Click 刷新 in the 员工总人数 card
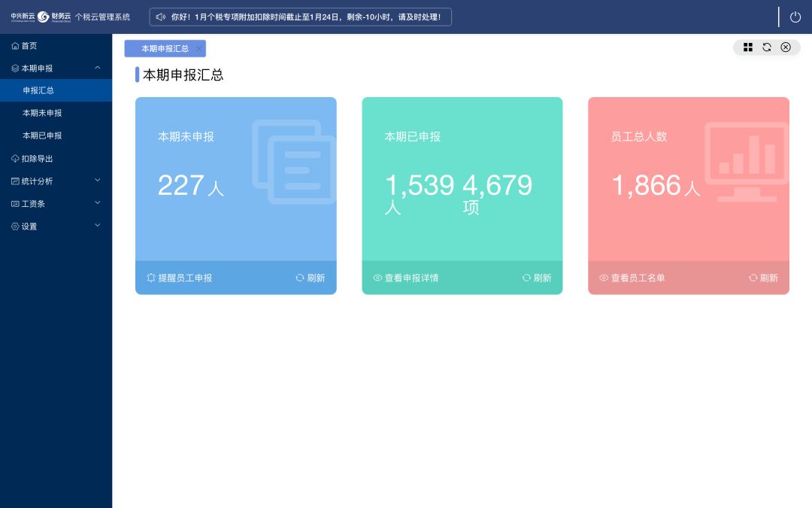The height and width of the screenshot is (508, 812). (x=763, y=278)
